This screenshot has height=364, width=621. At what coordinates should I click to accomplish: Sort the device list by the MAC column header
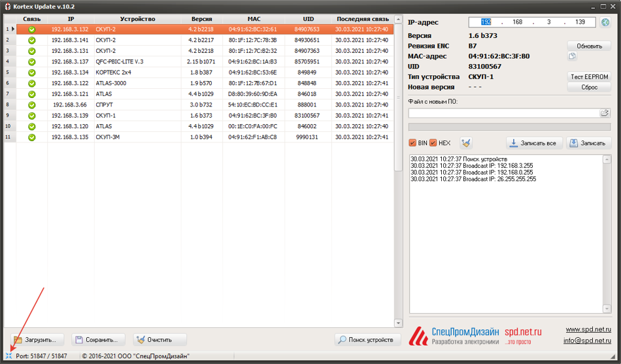pos(254,20)
